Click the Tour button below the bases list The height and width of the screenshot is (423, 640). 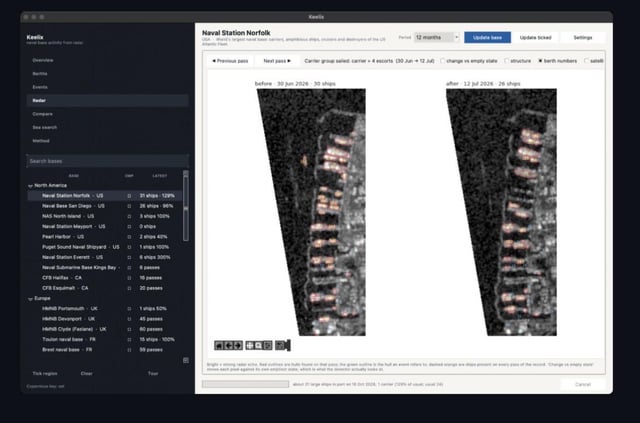153,374
